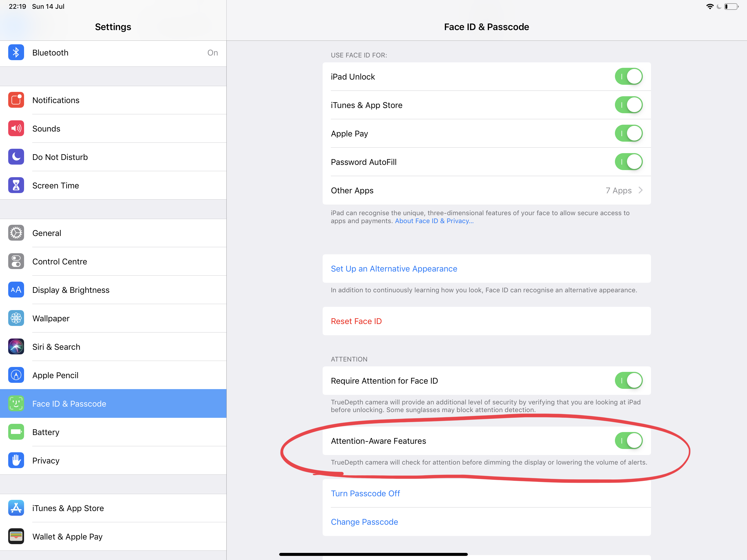Tap Set Up an Alternative Appearance
Viewport: 747px width, 560px height.
click(x=486, y=269)
